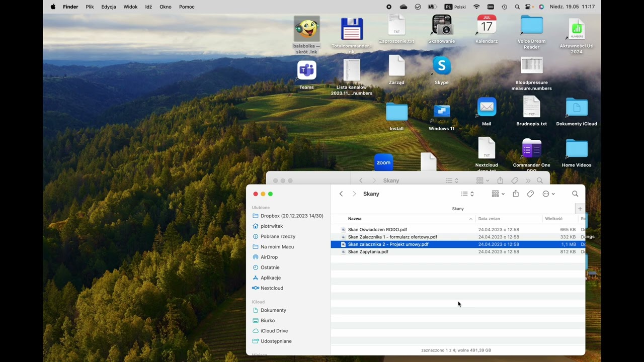Screen dimensions: 644x362
Task: Launch the zoom app icon
Action: (383, 162)
